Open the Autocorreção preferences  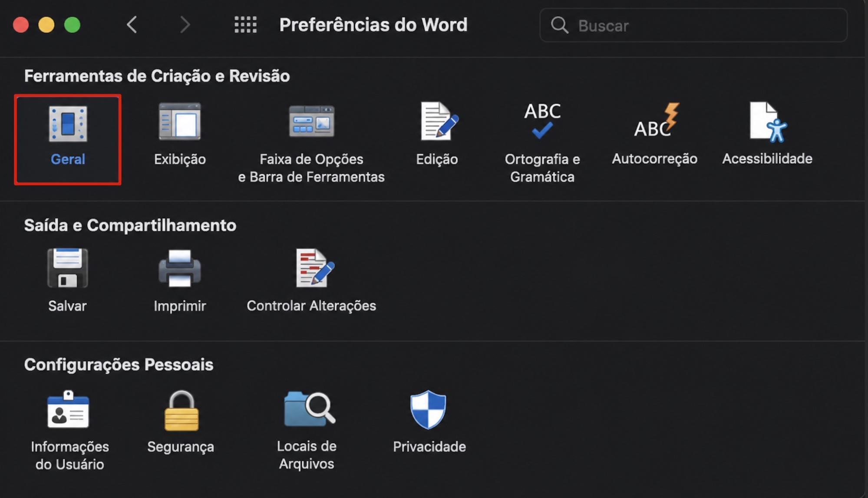coord(654,134)
